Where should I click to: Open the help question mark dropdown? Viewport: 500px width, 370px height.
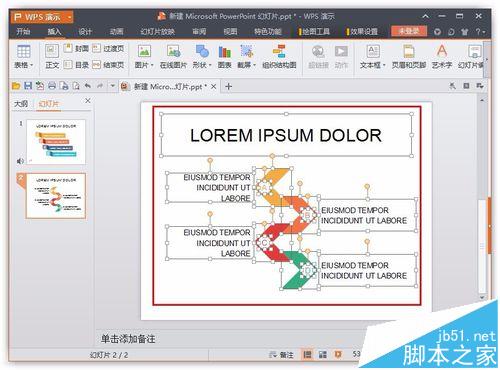(x=480, y=32)
